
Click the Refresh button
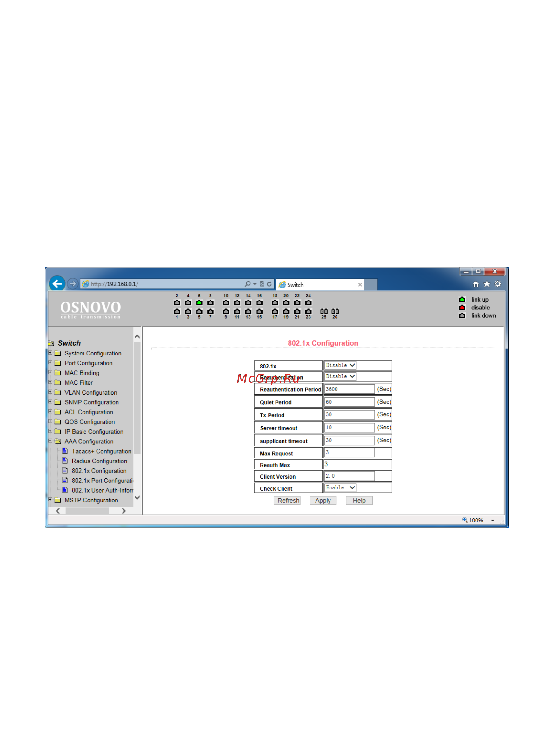[287, 501]
